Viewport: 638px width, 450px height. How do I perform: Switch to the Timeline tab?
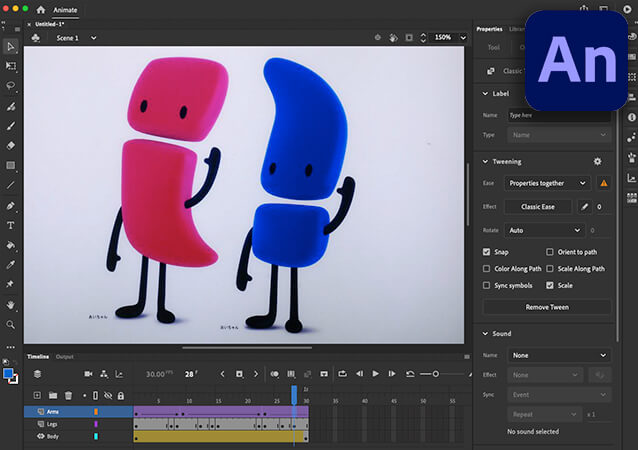click(x=38, y=356)
